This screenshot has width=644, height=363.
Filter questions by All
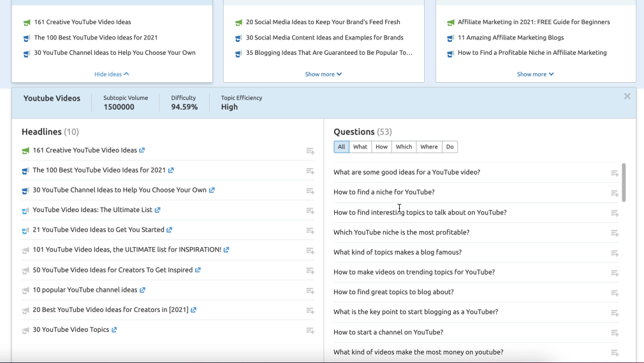pos(341,147)
